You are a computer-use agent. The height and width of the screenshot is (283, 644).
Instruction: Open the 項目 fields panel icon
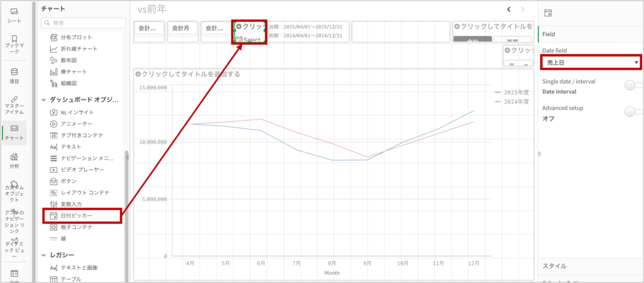coord(14,75)
